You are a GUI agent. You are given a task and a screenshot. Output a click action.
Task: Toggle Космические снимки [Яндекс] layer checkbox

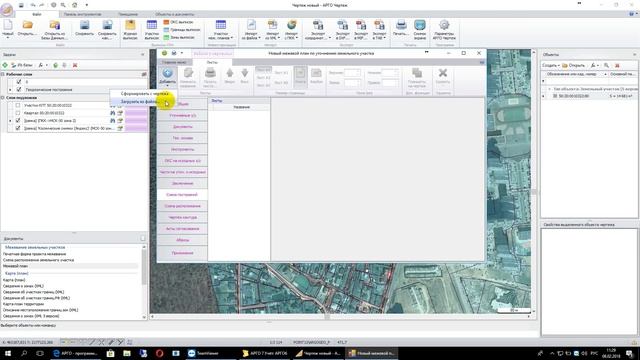coord(18,128)
